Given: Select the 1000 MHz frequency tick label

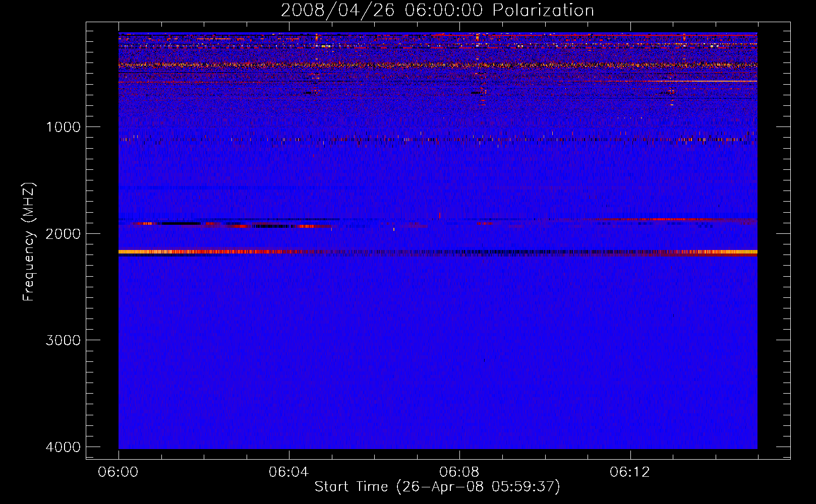Looking at the screenshot, I should pos(63,127).
